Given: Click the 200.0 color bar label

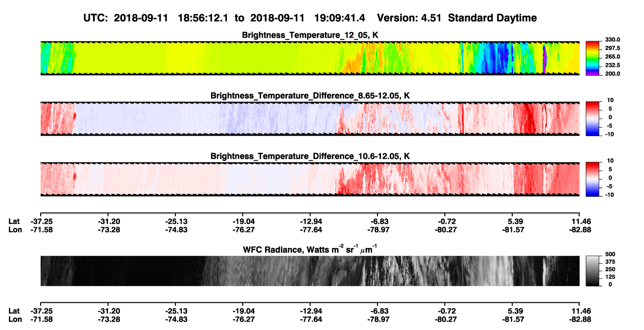Looking at the screenshot, I should click(612, 73).
